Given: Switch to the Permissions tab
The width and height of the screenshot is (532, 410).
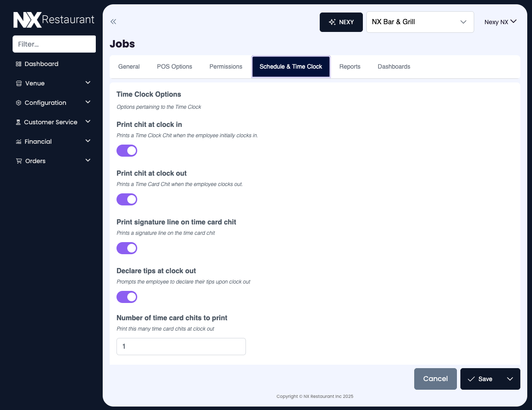Looking at the screenshot, I should [x=226, y=66].
